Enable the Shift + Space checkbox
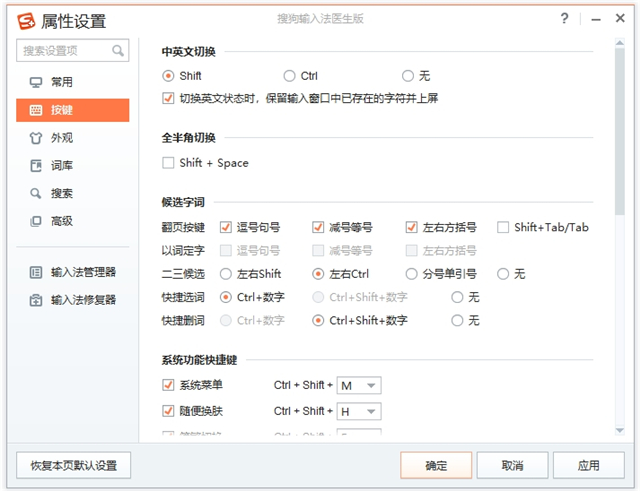 point(168,163)
